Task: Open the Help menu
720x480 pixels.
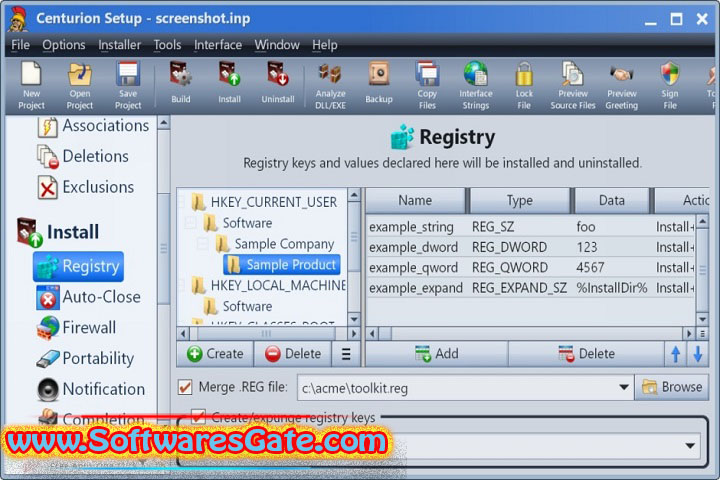Action: 325,45
